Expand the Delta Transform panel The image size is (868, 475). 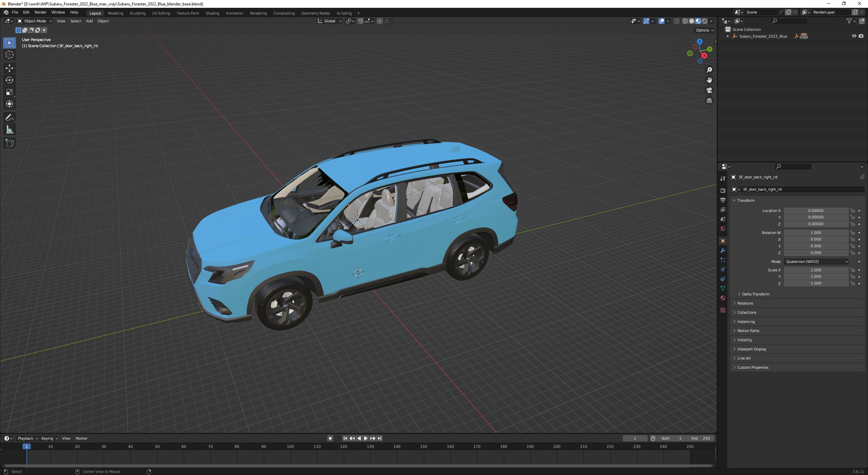coord(755,294)
